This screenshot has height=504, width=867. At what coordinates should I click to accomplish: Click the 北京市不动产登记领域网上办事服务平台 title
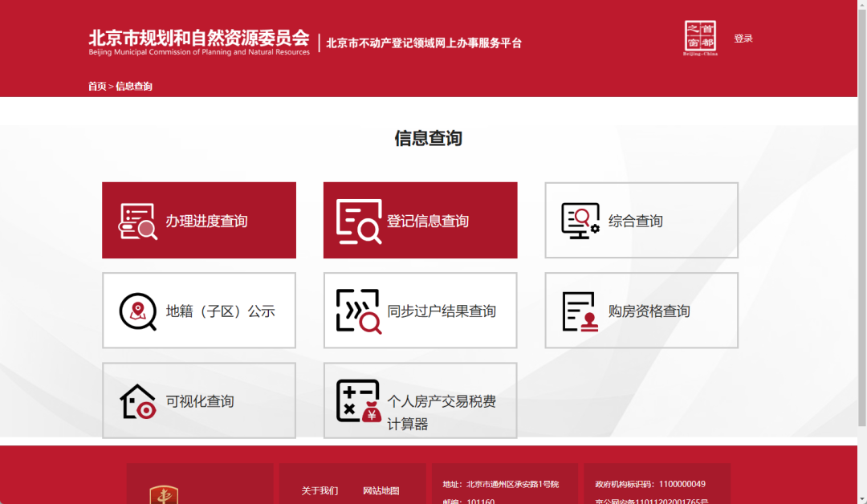pos(424,43)
